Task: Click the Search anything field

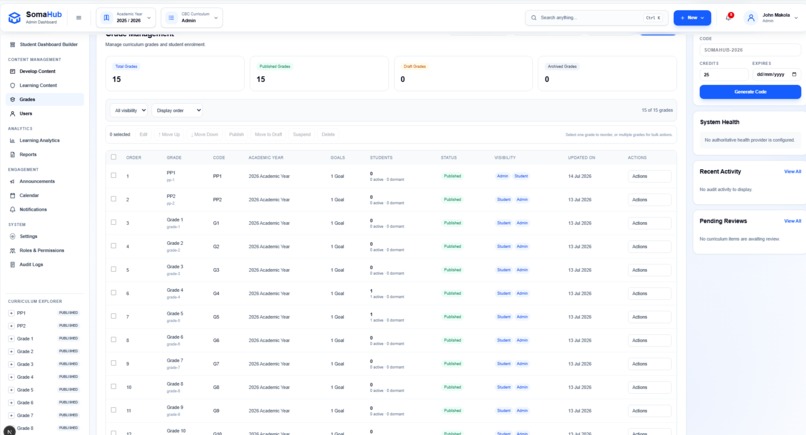Action: point(596,17)
